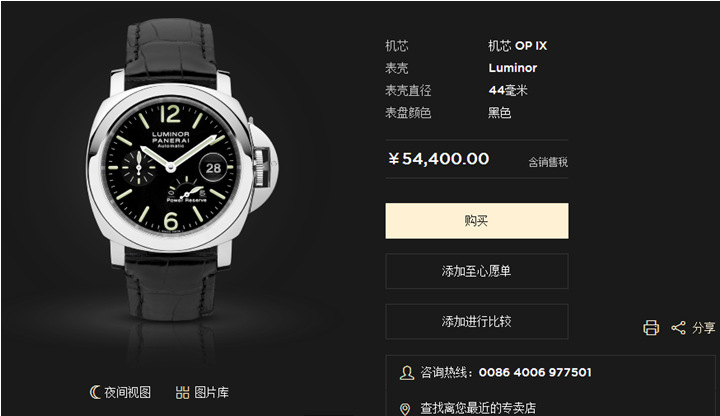Click the 44毫米 case diameter value
Viewport: 720px width, 416px height.
coord(508,90)
